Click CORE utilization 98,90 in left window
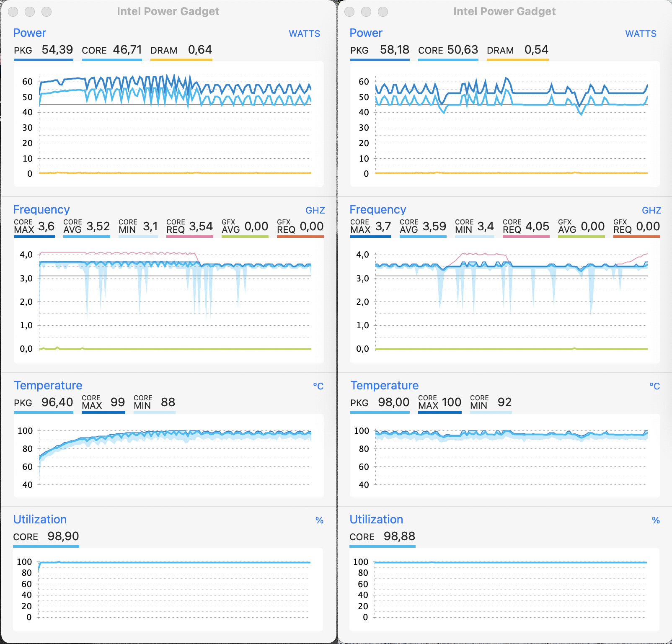The width and height of the screenshot is (672, 644). coord(63,536)
